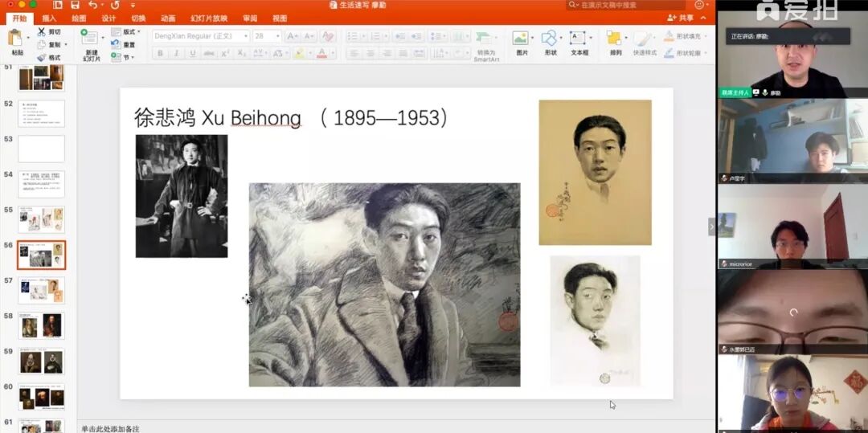Collapse the ribbon with the chevron
Viewport: 868px width, 433px height.
[703, 18]
